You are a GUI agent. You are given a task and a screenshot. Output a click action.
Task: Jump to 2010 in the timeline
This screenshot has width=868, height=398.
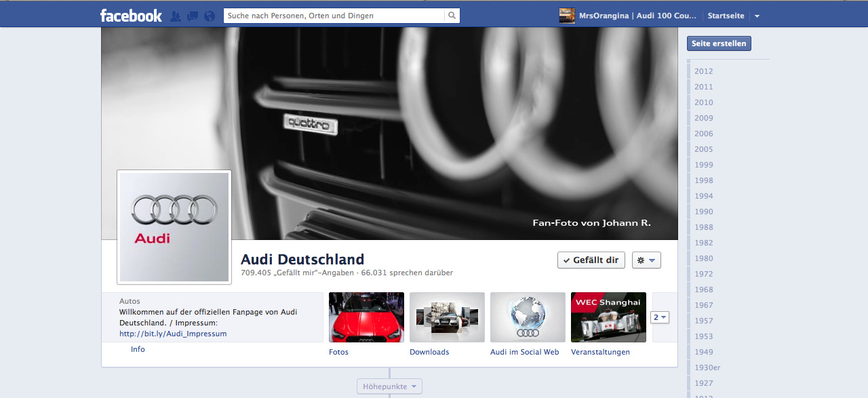click(703, 102)
